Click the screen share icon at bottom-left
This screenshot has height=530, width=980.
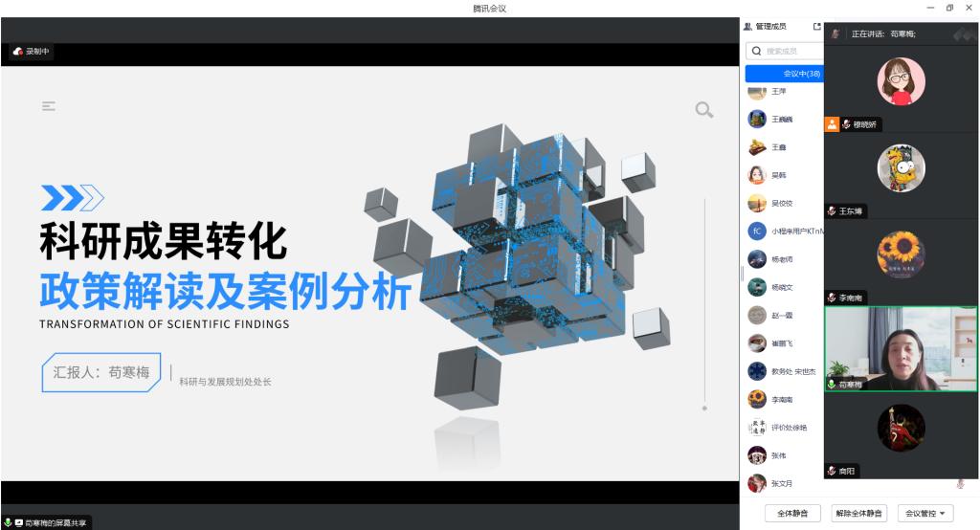[18, 522]
